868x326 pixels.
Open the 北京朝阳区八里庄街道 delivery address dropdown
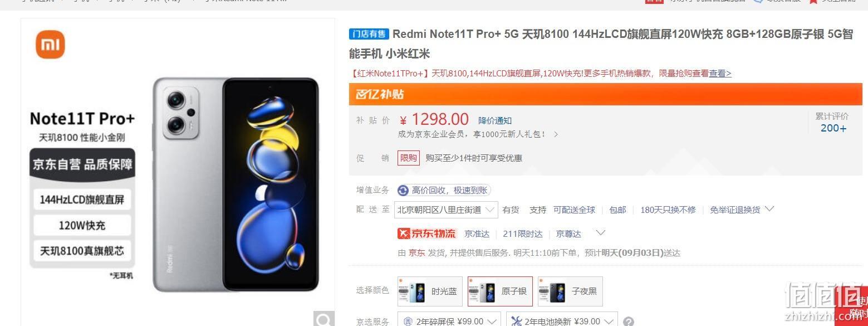click(446, 210)
